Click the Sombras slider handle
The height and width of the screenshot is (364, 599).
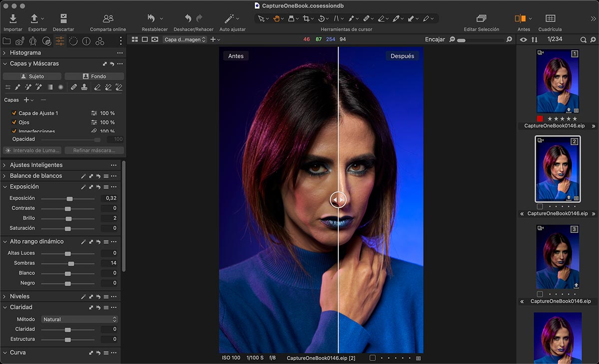[x=71, y=263]
